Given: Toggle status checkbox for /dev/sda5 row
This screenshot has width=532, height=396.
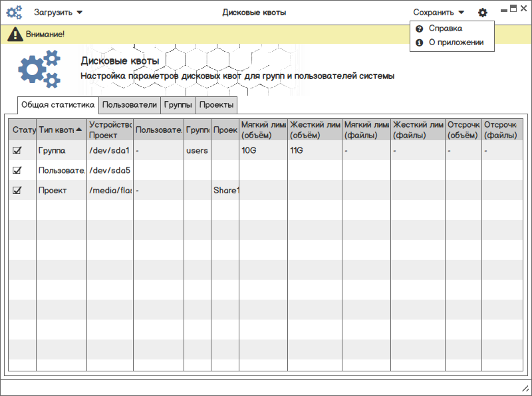Looking at the screenshot, I should pyautogui.click(x=17, y=170).
